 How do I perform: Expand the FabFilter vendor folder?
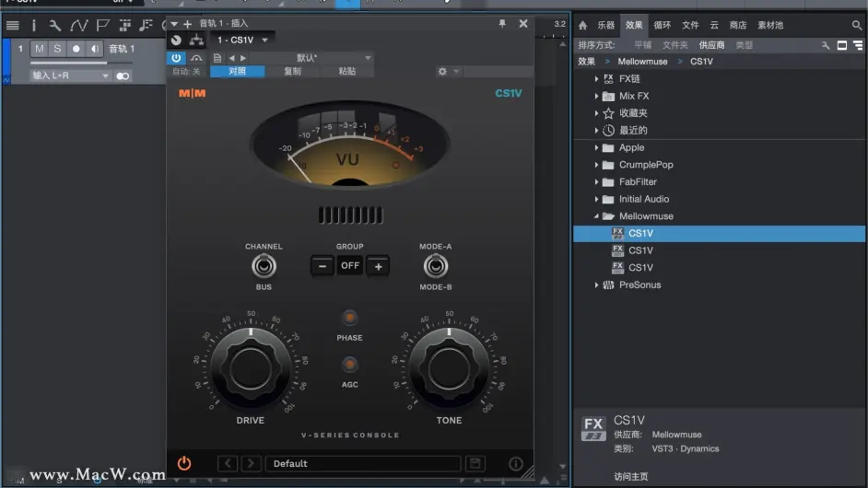click(596, 182)
